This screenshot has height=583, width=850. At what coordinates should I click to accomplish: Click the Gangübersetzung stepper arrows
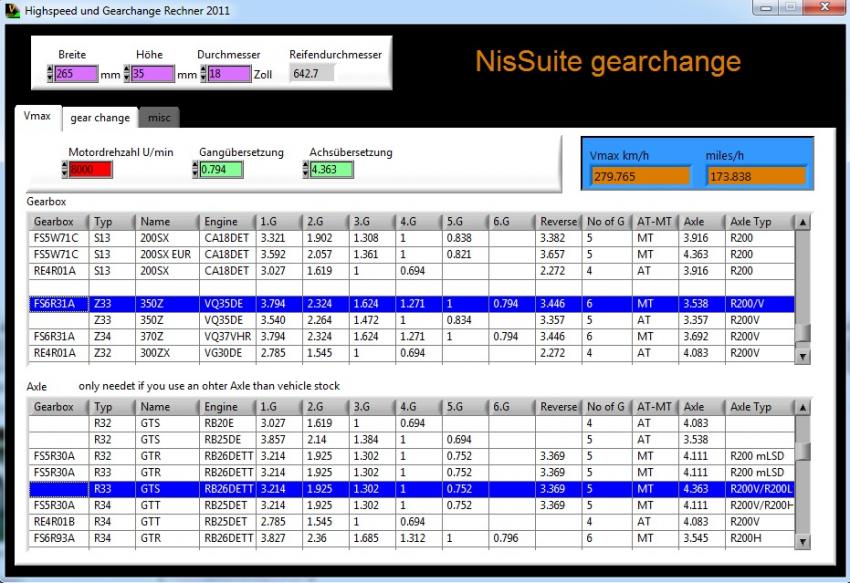click(196, 171)
